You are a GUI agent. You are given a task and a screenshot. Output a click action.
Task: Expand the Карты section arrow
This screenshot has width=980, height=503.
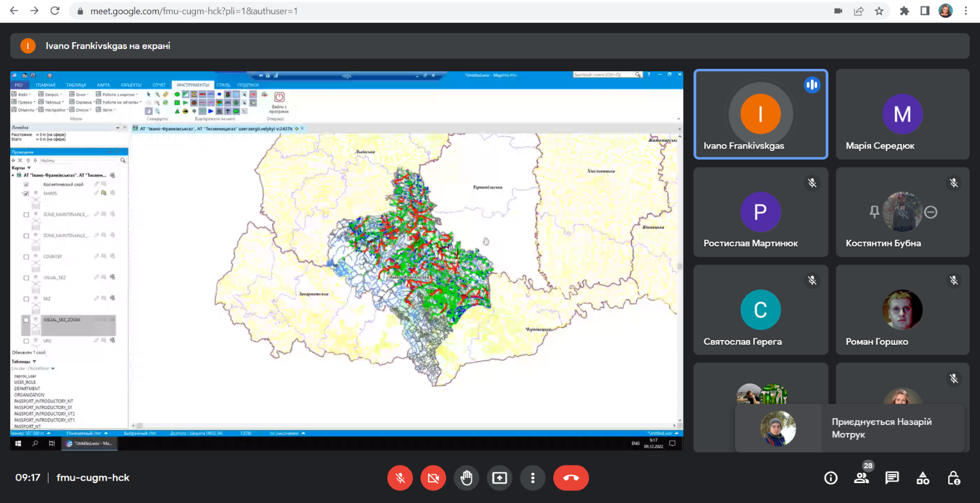pos(29,168)
